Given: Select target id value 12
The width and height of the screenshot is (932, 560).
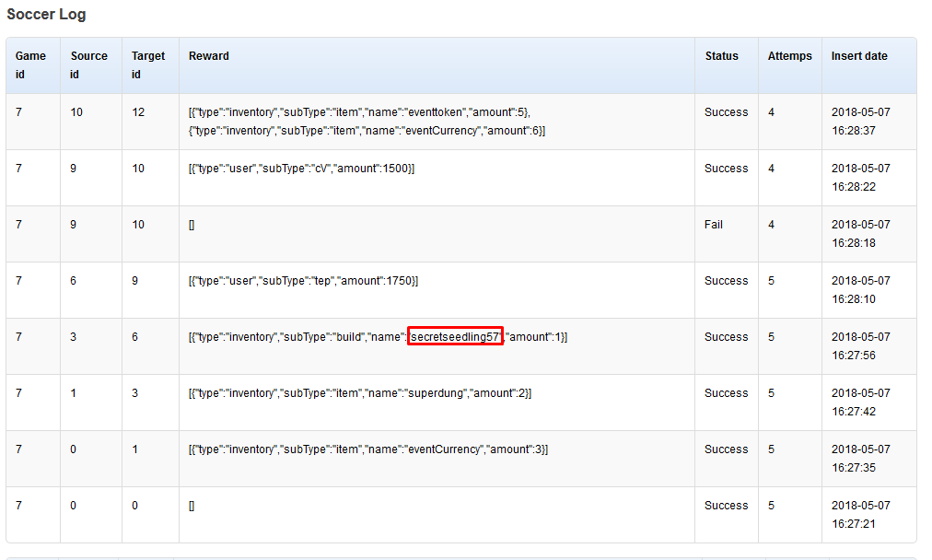Looking at the screenshot, I should coord(138,112).
